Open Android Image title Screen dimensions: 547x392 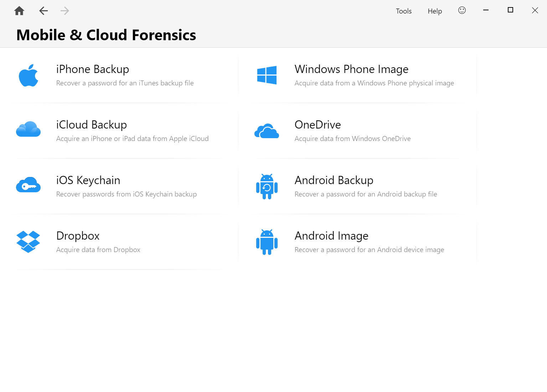(x=332, y=236)
